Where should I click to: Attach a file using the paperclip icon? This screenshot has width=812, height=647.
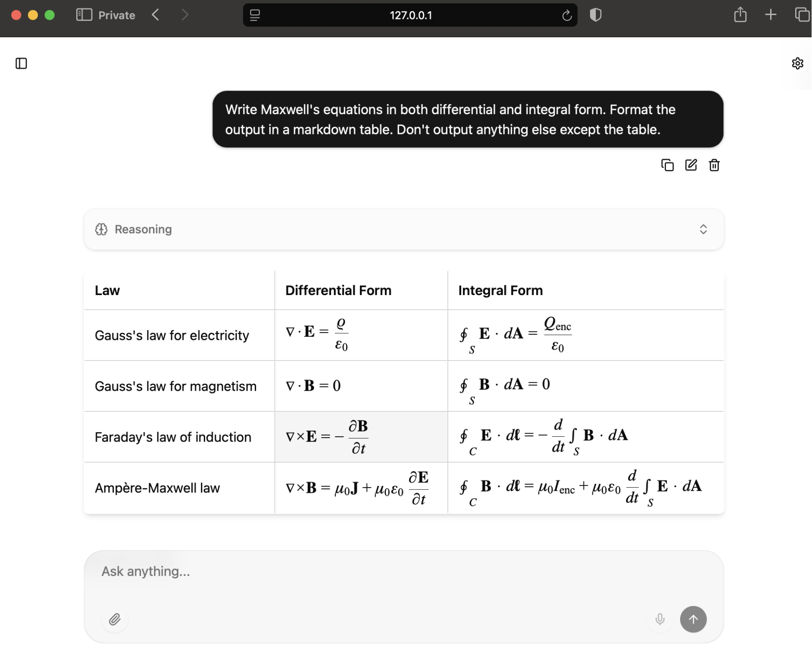click(115, 619)
